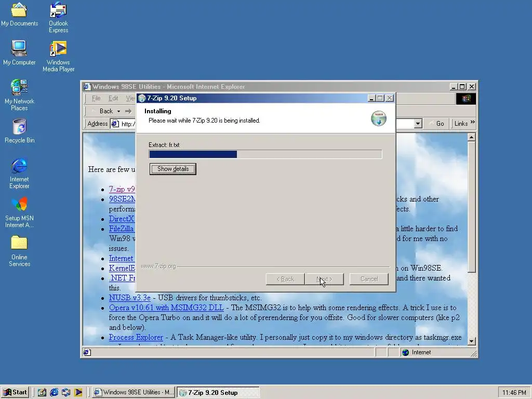Click Show Desktop quick launch icon
The height and width of the screenshot is (399, 532).
[42, 392]
